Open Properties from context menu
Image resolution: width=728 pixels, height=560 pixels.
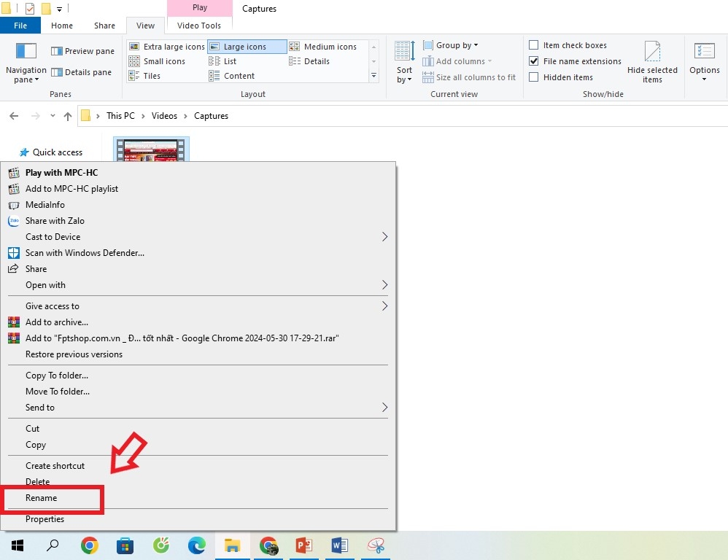[198, 519]
